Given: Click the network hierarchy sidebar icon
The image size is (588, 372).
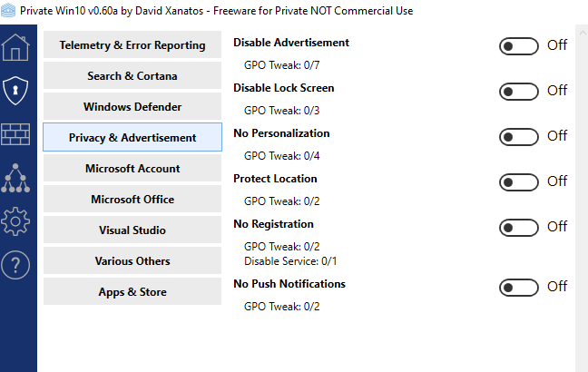Looking at the screenshot, I should point(16,177).
